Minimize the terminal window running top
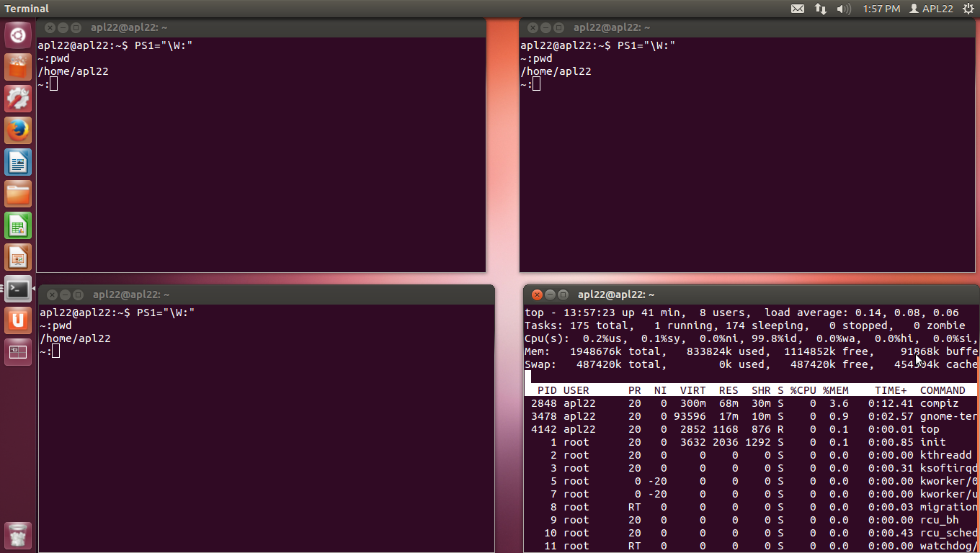Viewport: 980px width, 553px height. tap(550, 295)
